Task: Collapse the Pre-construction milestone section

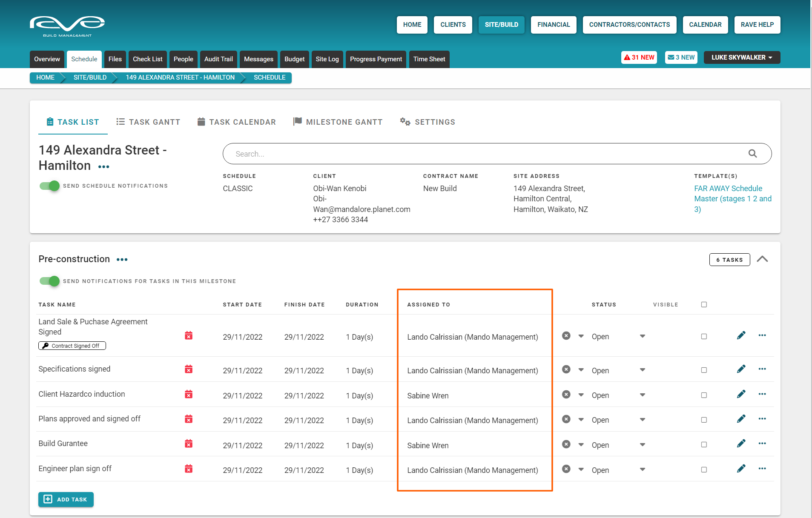Action: click(762, 259)
